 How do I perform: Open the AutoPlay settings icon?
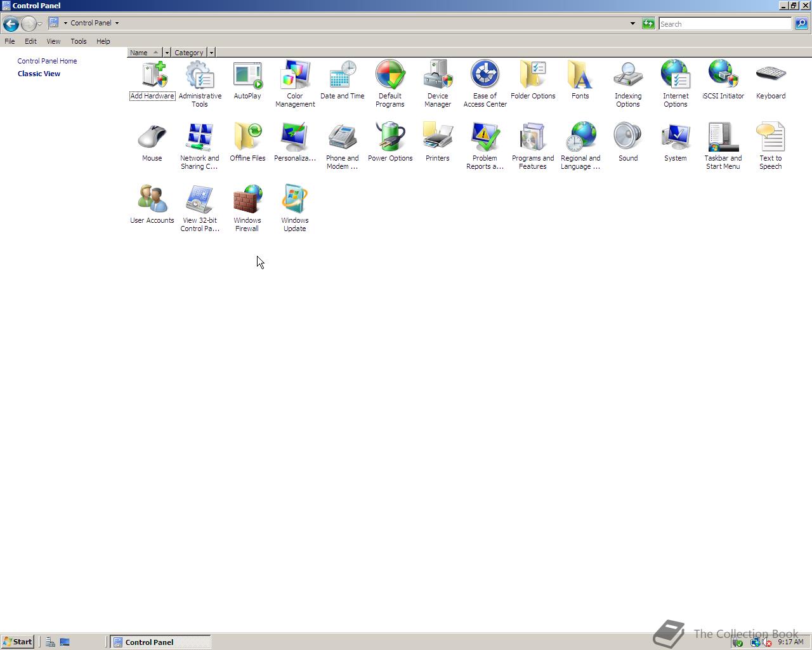coord(247,81)
